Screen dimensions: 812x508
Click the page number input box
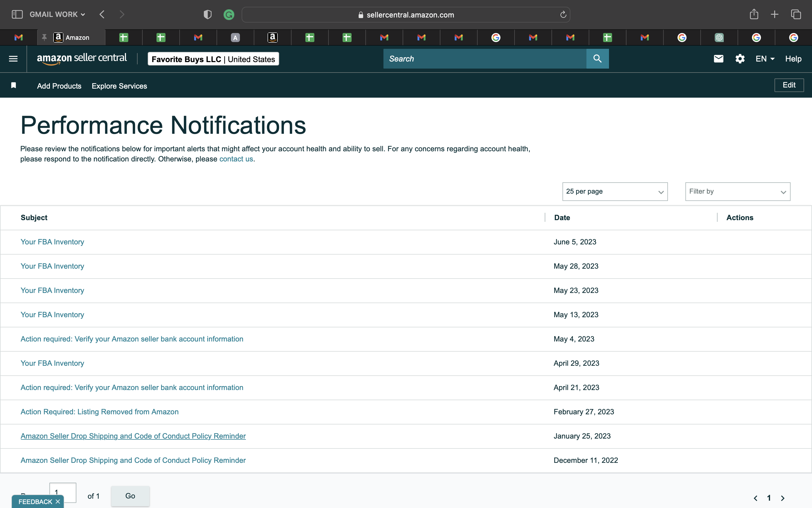[63, 492]
